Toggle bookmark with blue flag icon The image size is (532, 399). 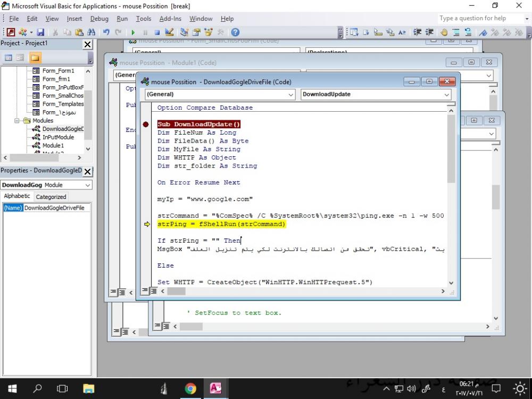pos(483,32)
